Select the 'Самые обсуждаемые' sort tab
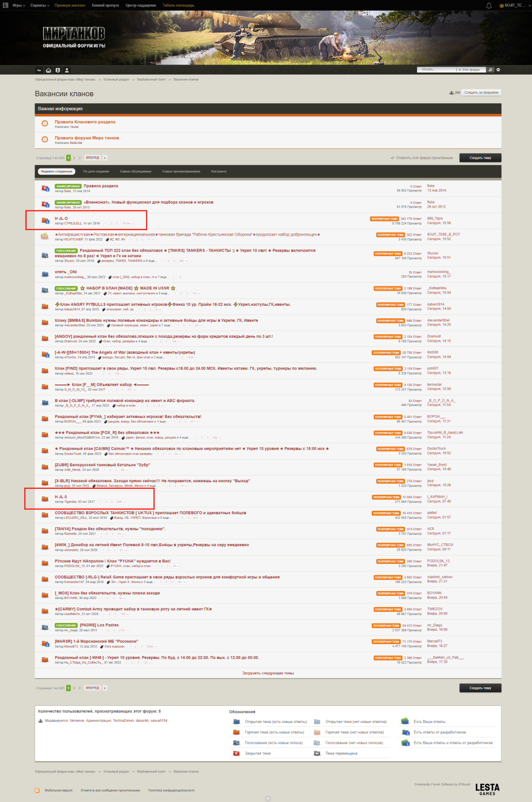 coord(136,171)
